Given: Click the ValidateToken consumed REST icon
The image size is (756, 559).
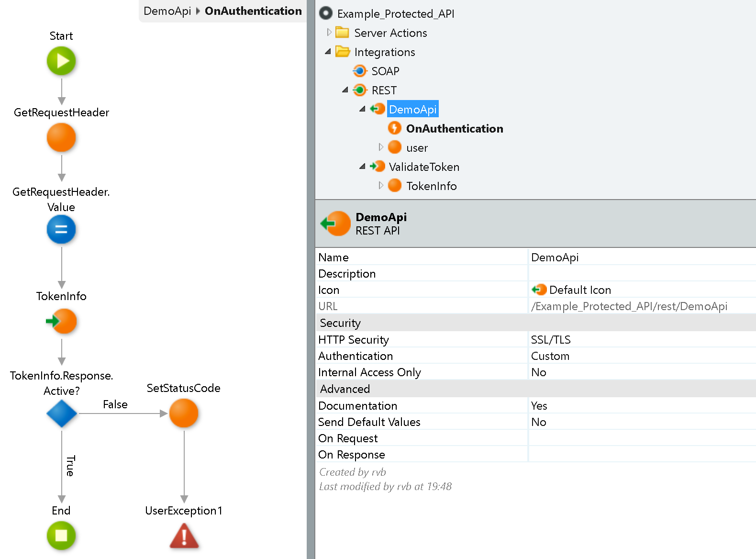Looking at the screenshot, I should (378, 167).
